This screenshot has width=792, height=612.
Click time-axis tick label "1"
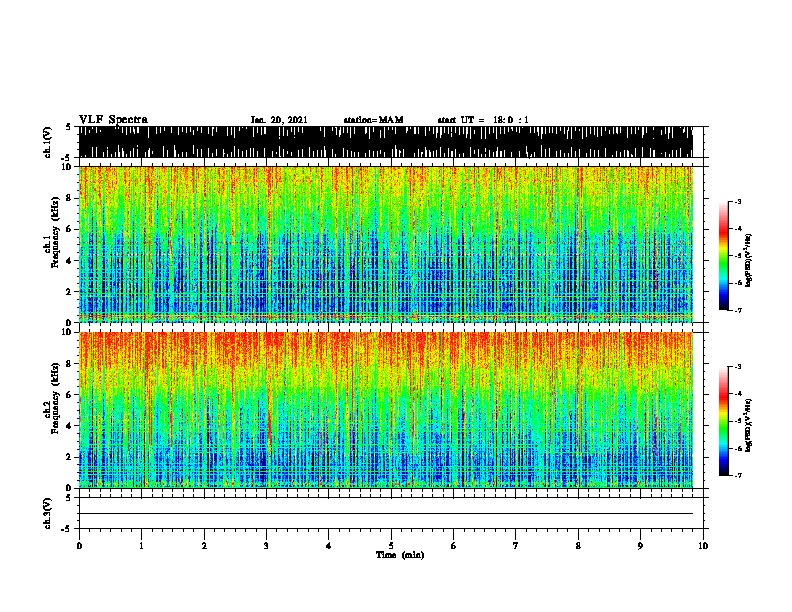pyautogui.click(x=141, y=546)
